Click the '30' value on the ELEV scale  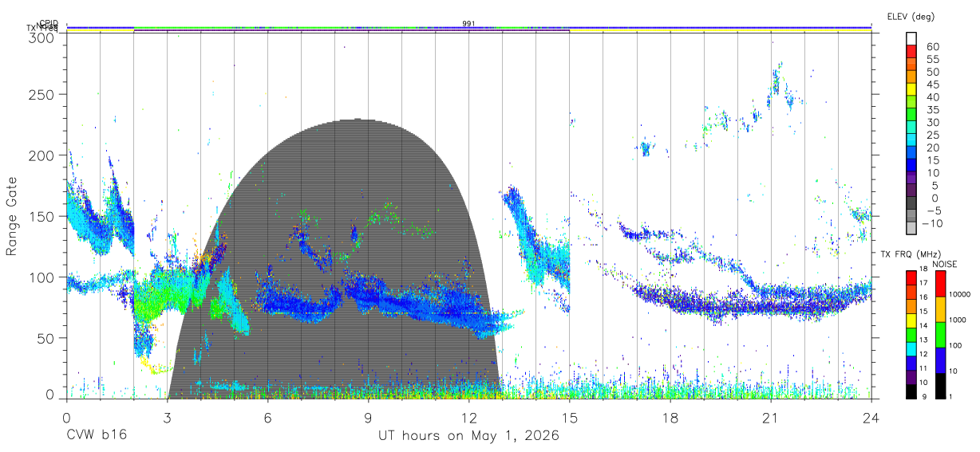tap(932, 123)
